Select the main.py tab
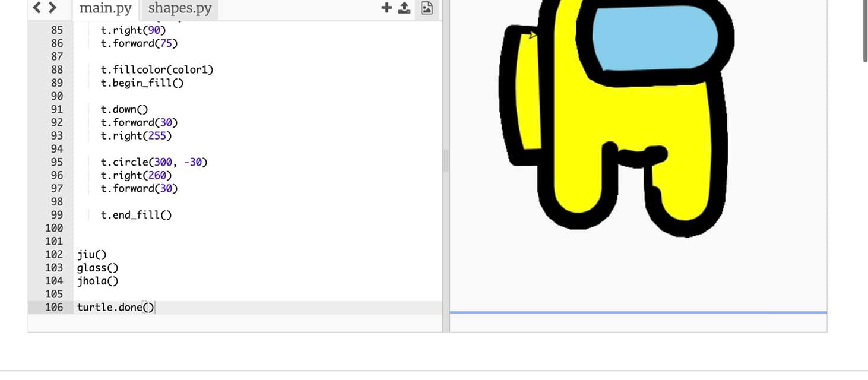The height and width of the screenshot is (380, 868). 106,8
